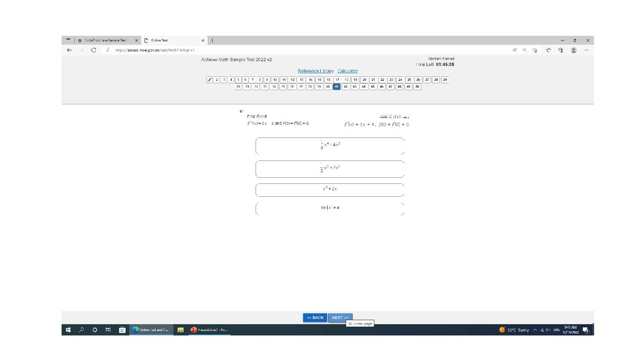Select answer option 3ln|x| + 4
Screen dimensions: 644x362
330,208
